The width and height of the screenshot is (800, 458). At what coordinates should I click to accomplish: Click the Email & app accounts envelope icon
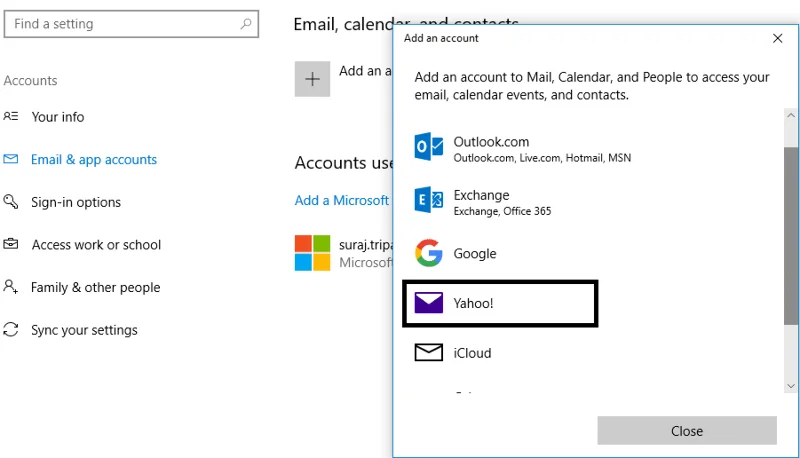coord(11,159)
